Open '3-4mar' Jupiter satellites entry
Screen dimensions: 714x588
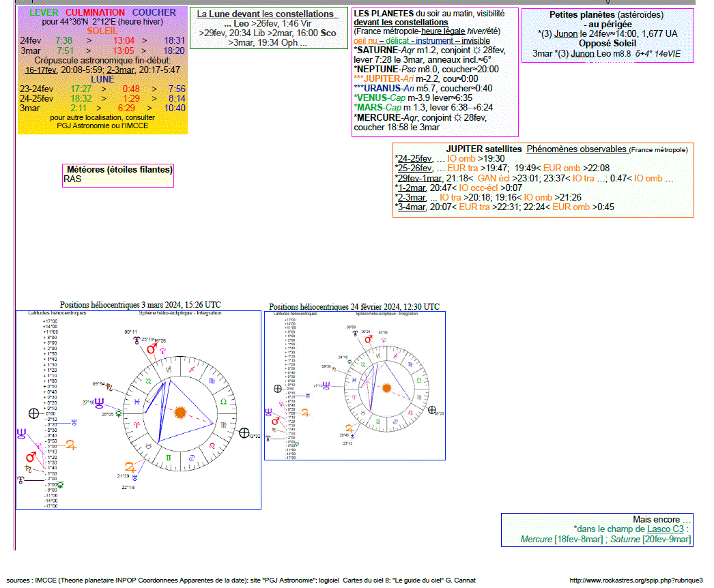click(412, 207)
